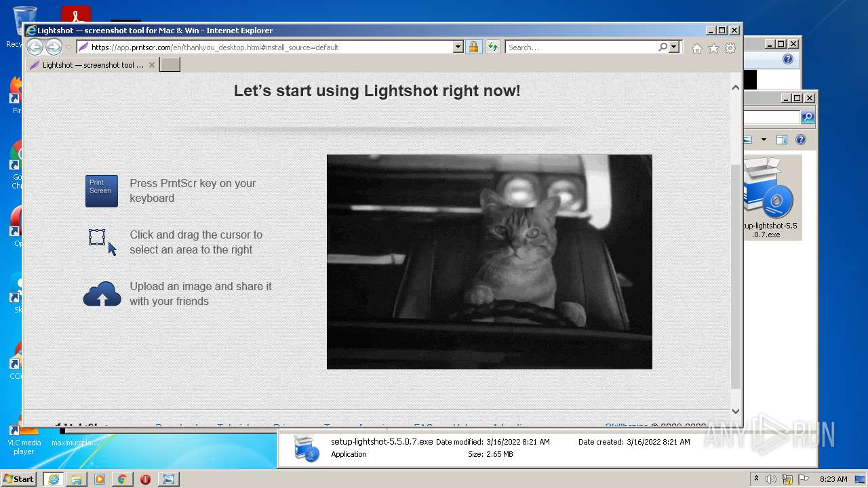Click 'Upload an image and share it' text
This screenshot has width=868, height=488.
(x=201, y=293)
